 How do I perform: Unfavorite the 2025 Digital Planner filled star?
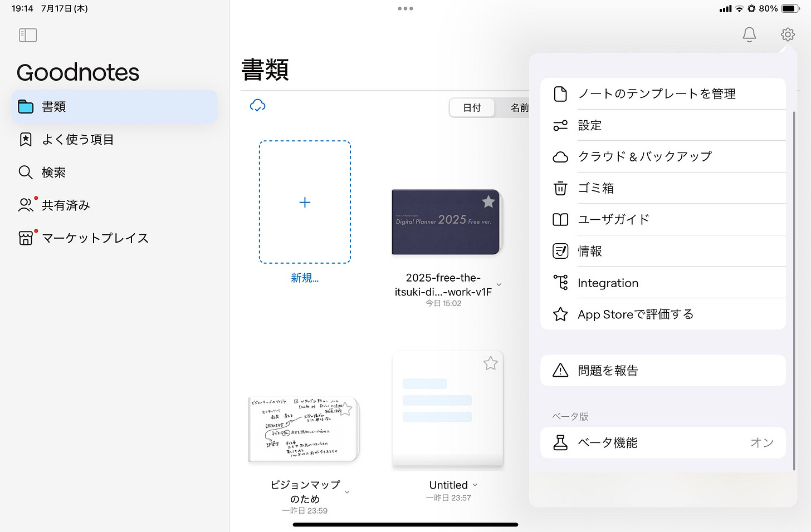[488, 201]
